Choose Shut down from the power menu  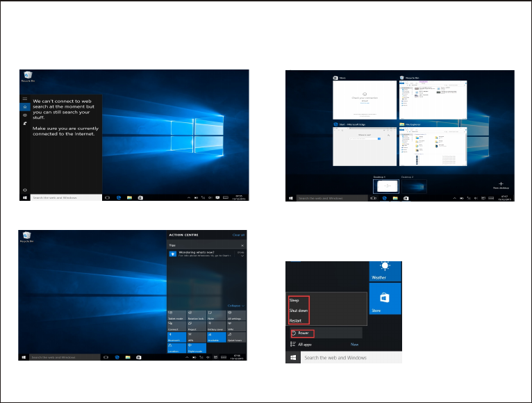click(299, 311)
